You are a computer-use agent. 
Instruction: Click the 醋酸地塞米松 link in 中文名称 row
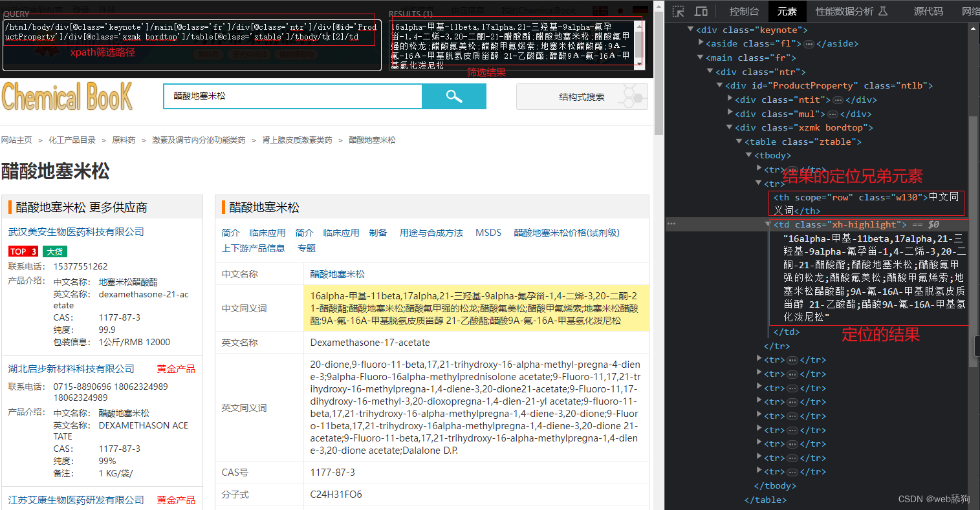(x=338, y=274)
